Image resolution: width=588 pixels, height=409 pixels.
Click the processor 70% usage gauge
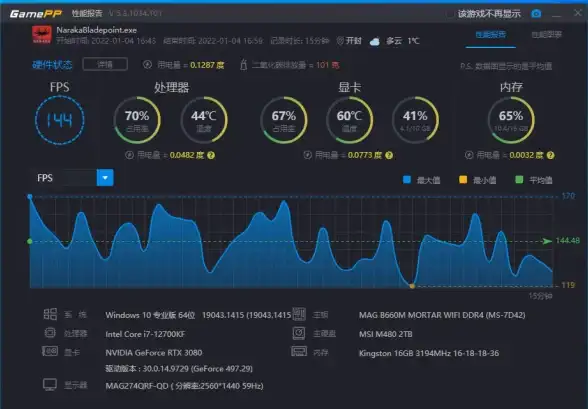(137, 120)
